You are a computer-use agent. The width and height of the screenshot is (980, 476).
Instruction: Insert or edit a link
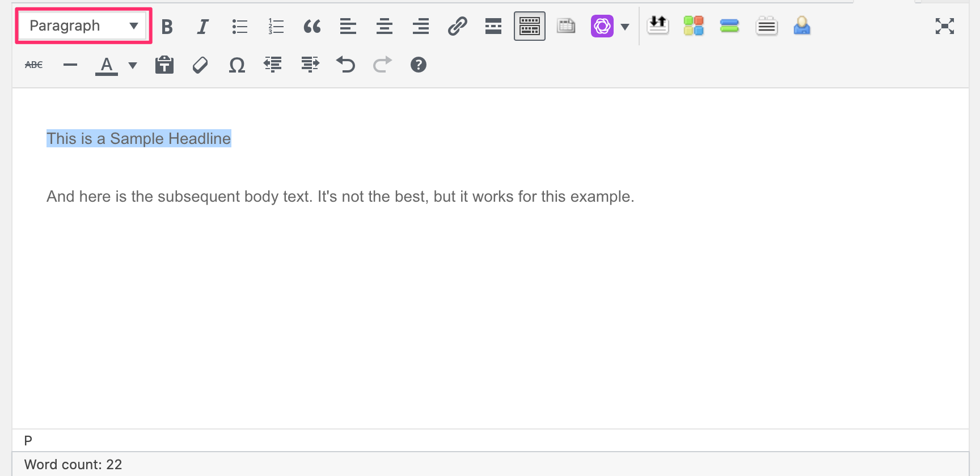[x=457, y=27]
